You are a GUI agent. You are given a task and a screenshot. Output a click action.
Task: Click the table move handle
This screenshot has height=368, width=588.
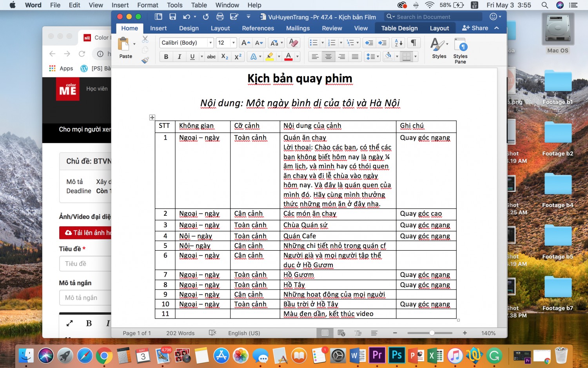(152, 117)
